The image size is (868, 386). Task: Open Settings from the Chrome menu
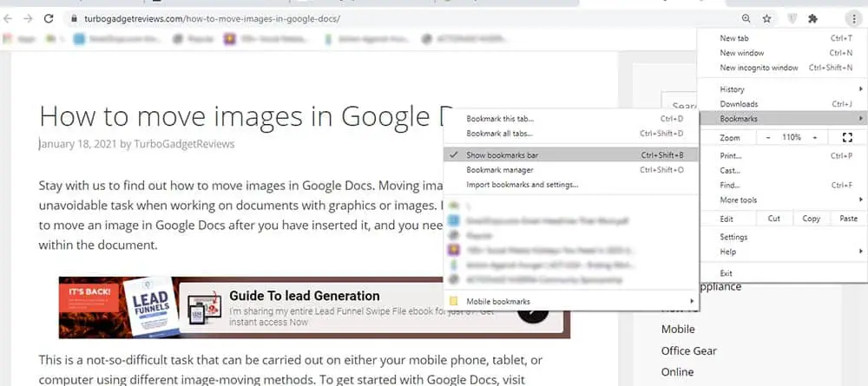pos(782,237)
